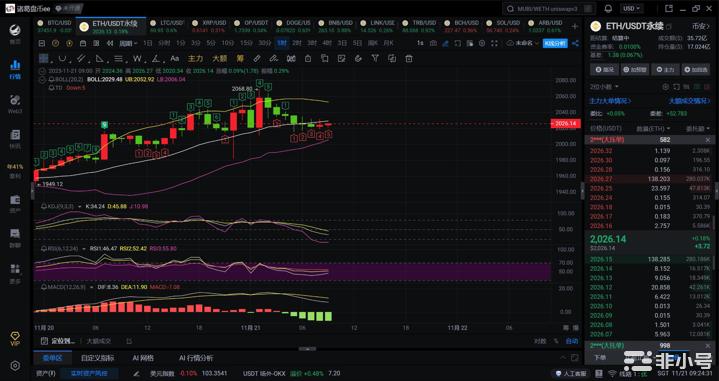The image size is (719, 381).
Task: Select the 主力 indicator in drawing toolbar
Action: (195, 59)
